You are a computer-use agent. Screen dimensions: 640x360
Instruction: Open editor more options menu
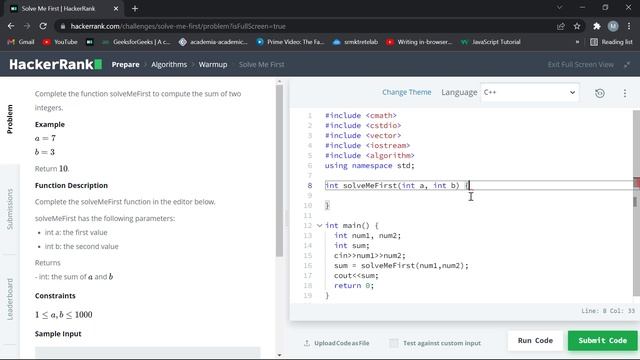click(624, 93)
